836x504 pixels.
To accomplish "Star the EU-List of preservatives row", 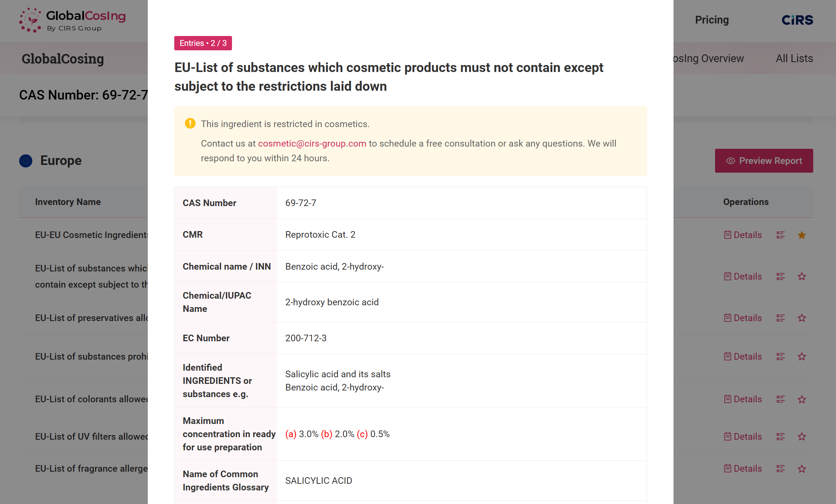I will tap(802, 318).
